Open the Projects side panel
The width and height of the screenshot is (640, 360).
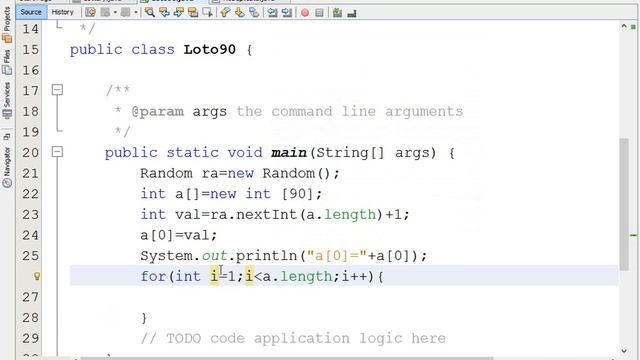tap(7, 24)
